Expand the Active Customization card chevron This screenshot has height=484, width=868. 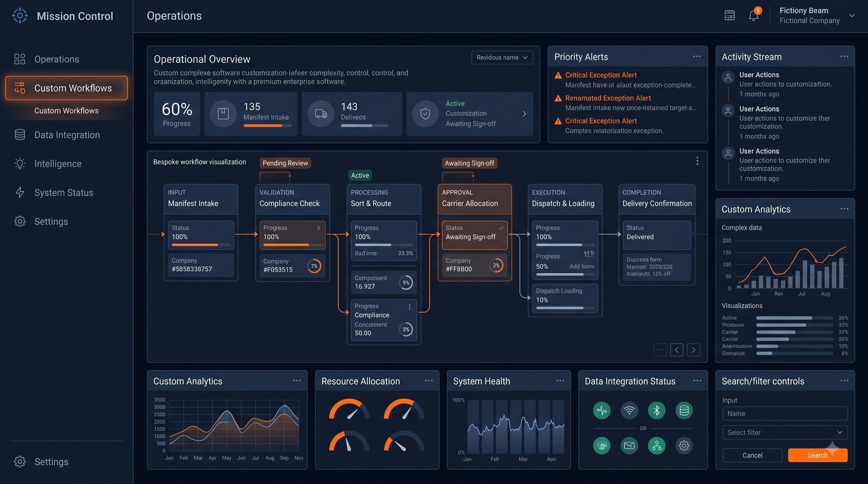click(524, 114)
